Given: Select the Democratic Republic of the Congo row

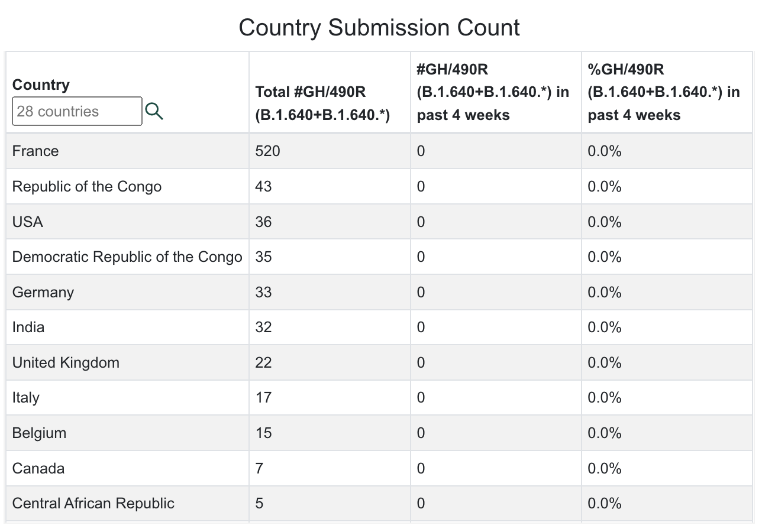Looking at the screenshot, I should coord(127,257).
